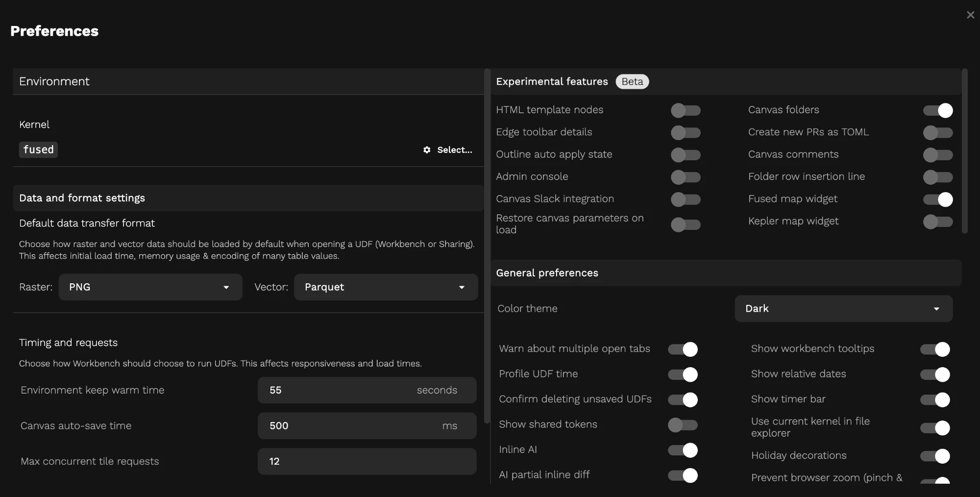
Task: Click the Beta badge
Action: pyautogui.click(x=632, y=82)
